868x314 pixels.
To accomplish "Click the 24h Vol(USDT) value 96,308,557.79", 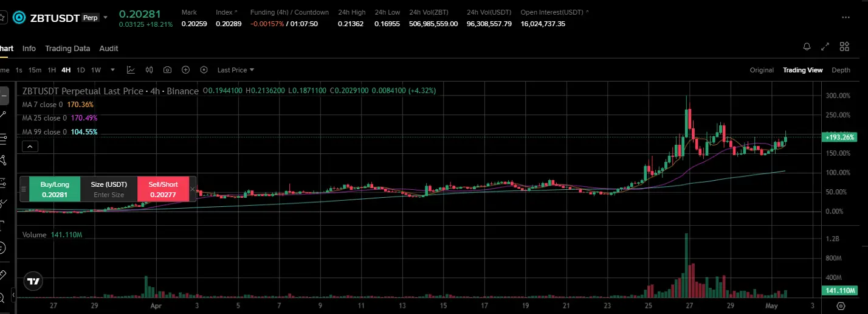I will pos(489,24).
